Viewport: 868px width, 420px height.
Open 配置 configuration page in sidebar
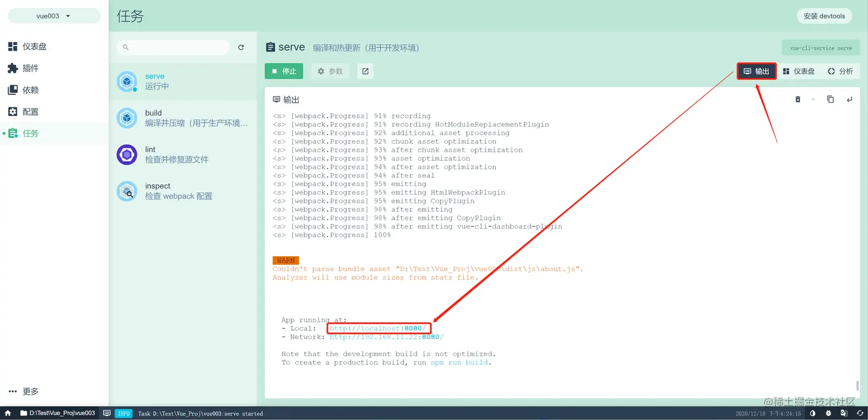pos(54,112)
